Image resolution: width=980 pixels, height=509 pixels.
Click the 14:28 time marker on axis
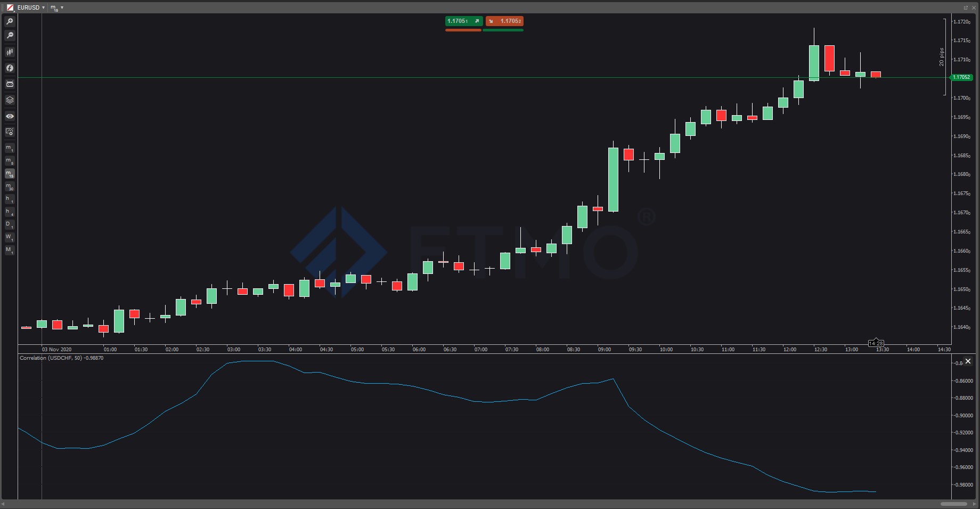pyautogui.click(x=876, y=343)
